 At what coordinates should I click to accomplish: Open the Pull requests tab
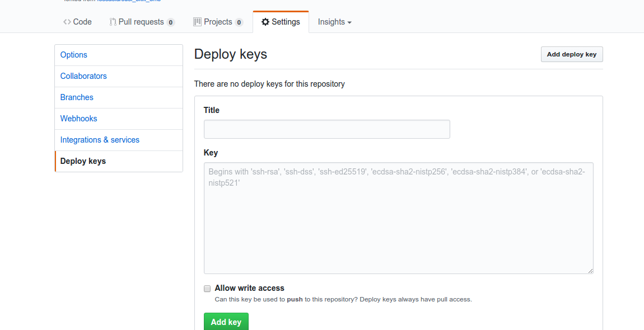pos(142,22)
